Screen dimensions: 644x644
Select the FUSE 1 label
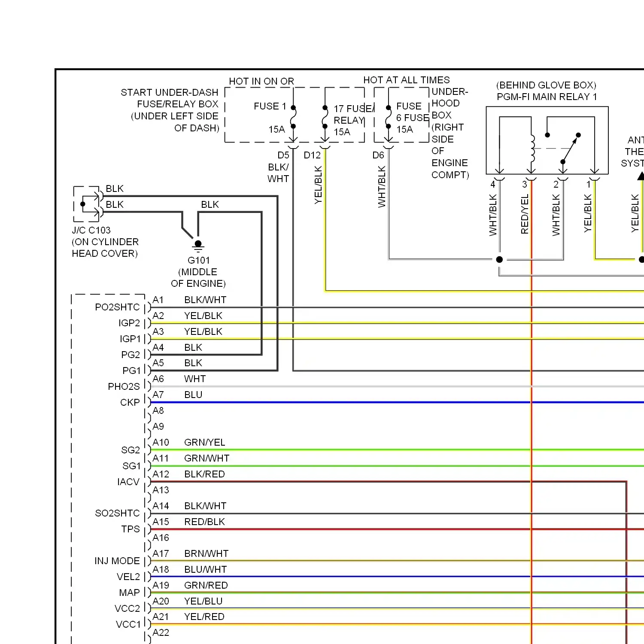270,106
